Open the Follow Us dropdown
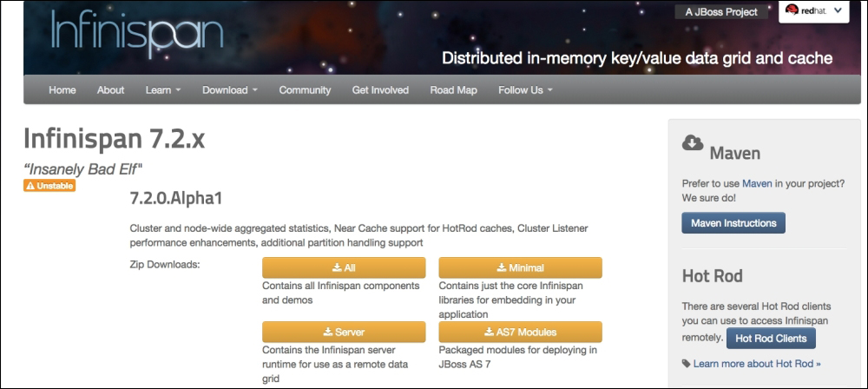 (525, 90)
